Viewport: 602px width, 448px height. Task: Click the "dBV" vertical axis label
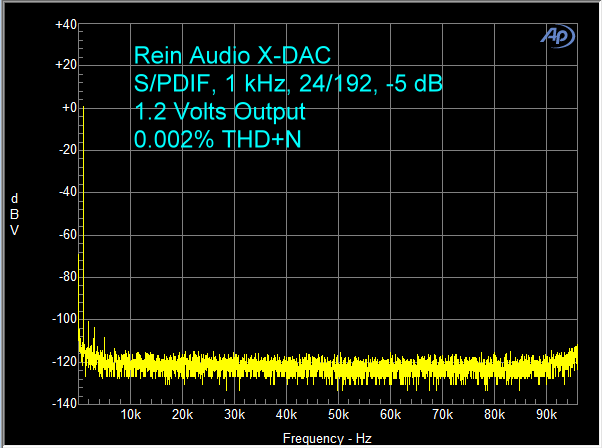14,214
